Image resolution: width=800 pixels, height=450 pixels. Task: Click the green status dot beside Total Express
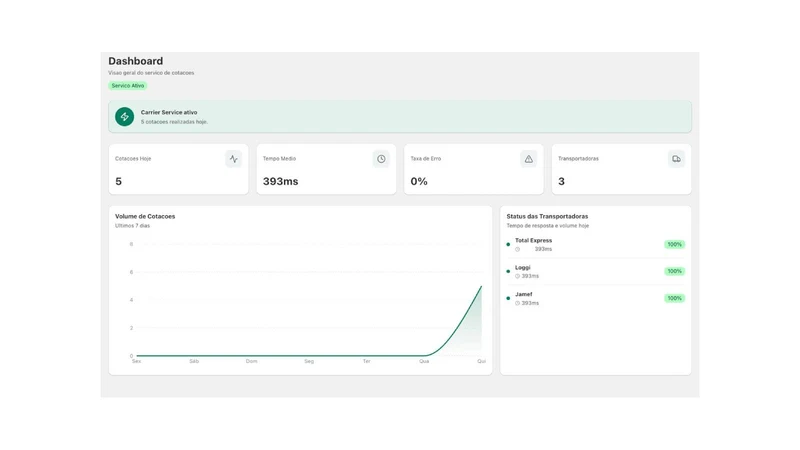pos(508,244)
